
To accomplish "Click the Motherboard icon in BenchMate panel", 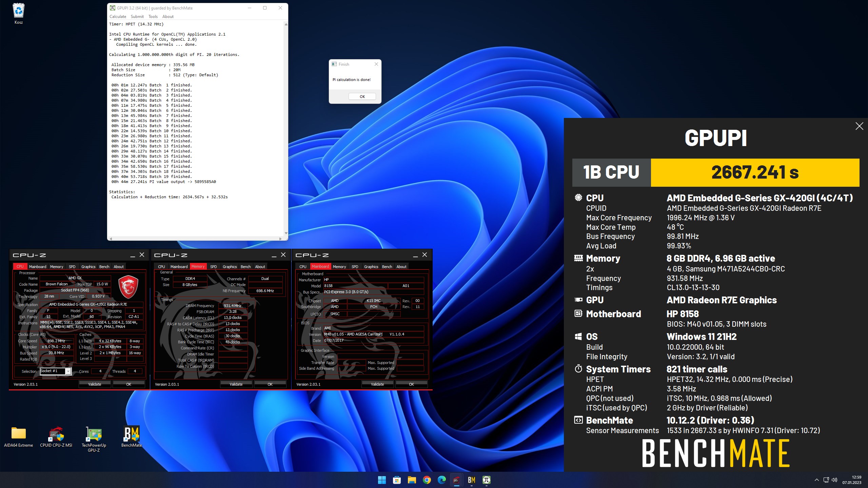I will (x=578, y=314).
